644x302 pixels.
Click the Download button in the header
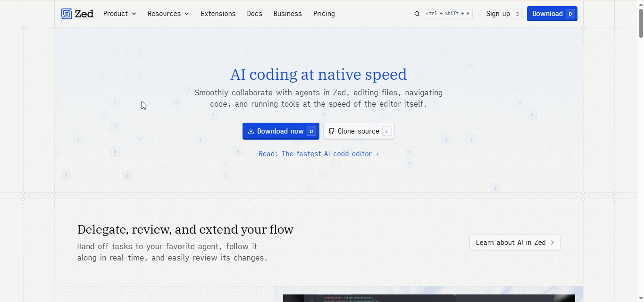[x=552, y=14]
